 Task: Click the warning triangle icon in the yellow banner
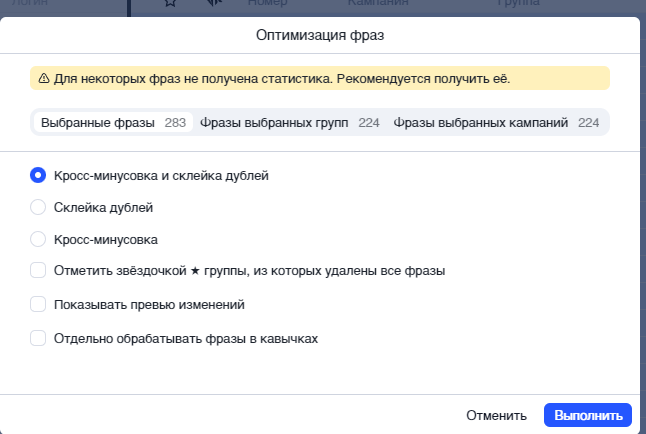pyautogui.click(x=44, y=78)
